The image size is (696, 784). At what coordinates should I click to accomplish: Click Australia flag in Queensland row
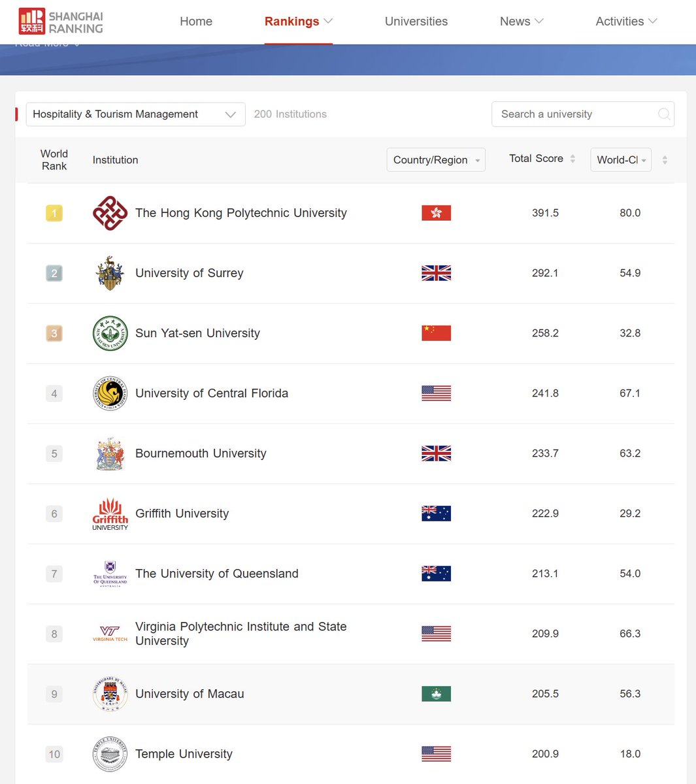tap(437, 574)
